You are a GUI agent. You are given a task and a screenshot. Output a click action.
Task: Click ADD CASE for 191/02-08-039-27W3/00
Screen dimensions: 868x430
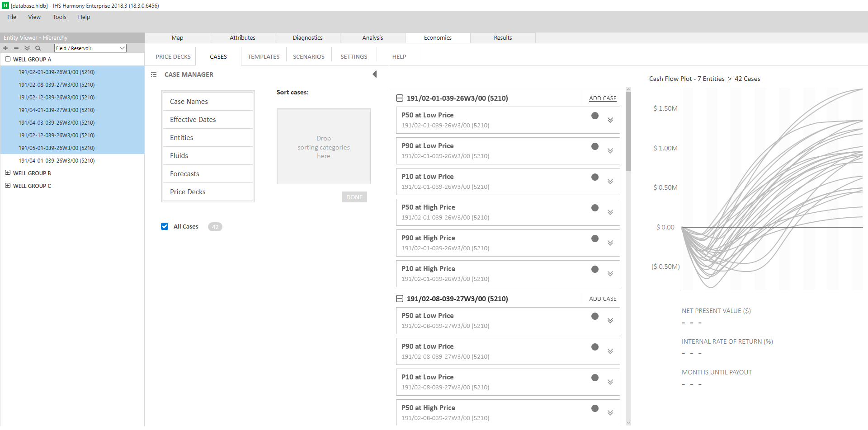point(603,299)
